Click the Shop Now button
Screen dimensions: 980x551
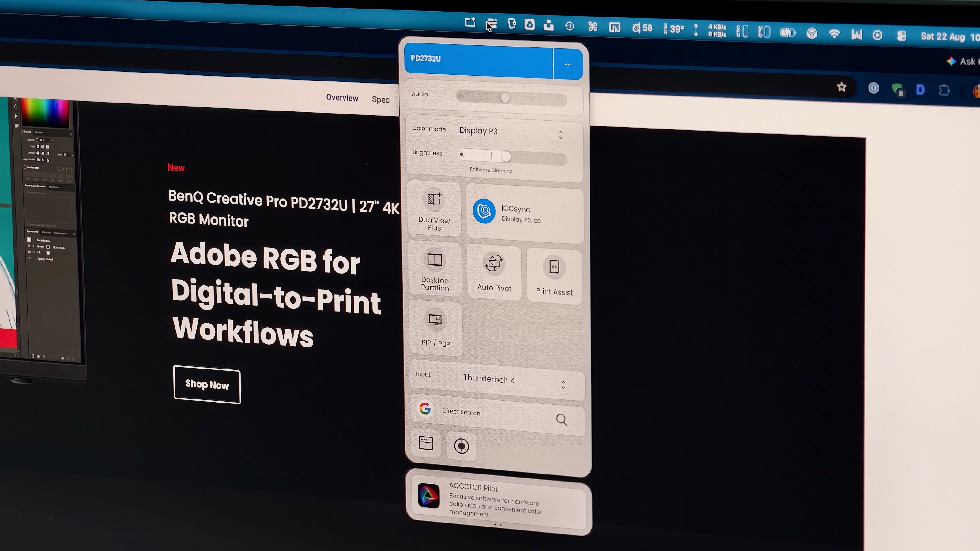point(207,384)
